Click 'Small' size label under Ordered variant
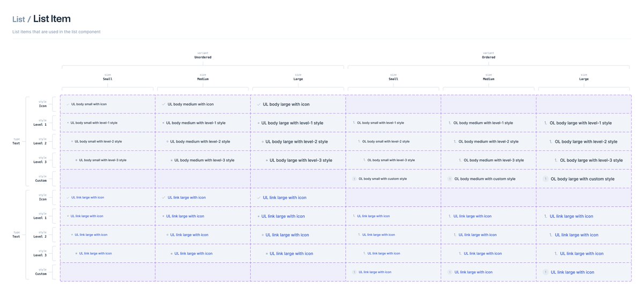The height and width of the screenshot is (294, 644). click(393, 79)
